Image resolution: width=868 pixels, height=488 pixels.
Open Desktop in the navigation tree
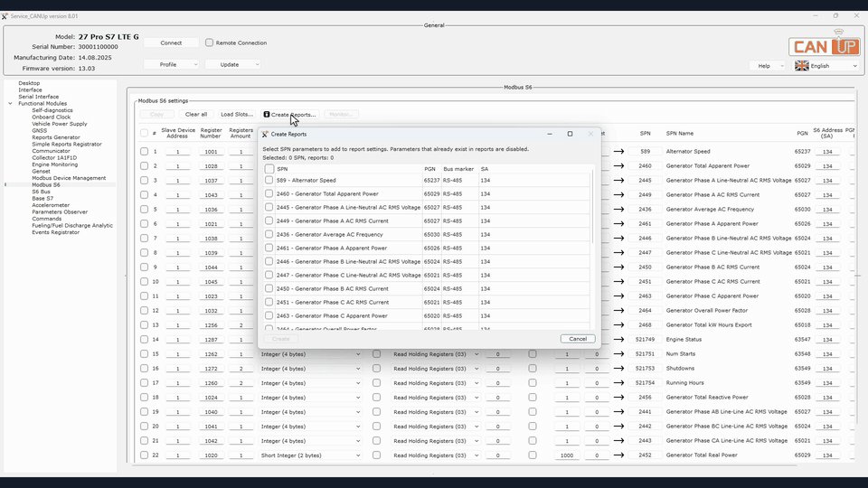pyautogui.click(x=29, y=83)
